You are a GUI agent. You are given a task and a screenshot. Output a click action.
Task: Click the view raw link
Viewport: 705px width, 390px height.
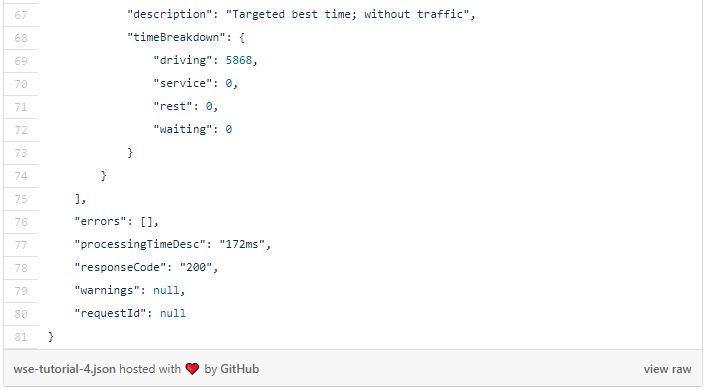pos(667,369)
